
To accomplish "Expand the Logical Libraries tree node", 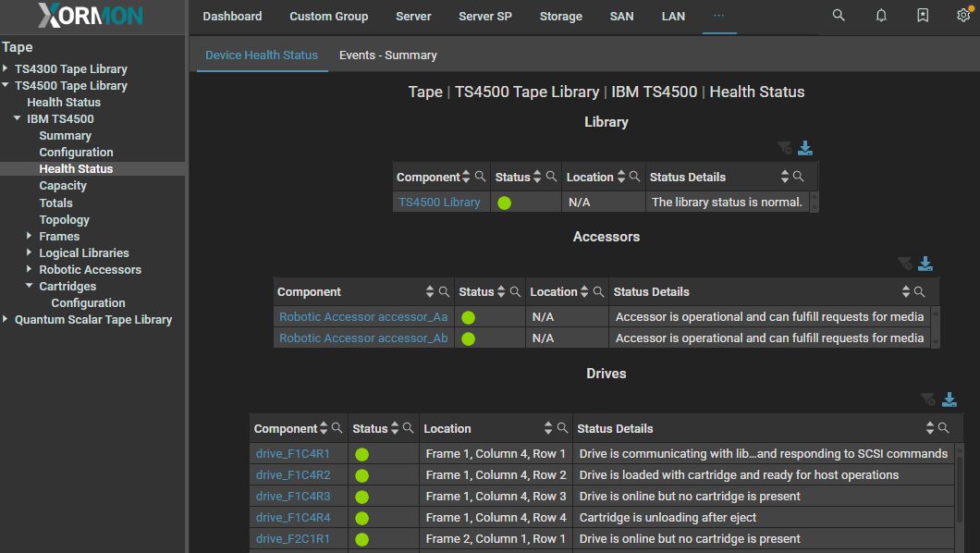I will click(x=29, y=252).
